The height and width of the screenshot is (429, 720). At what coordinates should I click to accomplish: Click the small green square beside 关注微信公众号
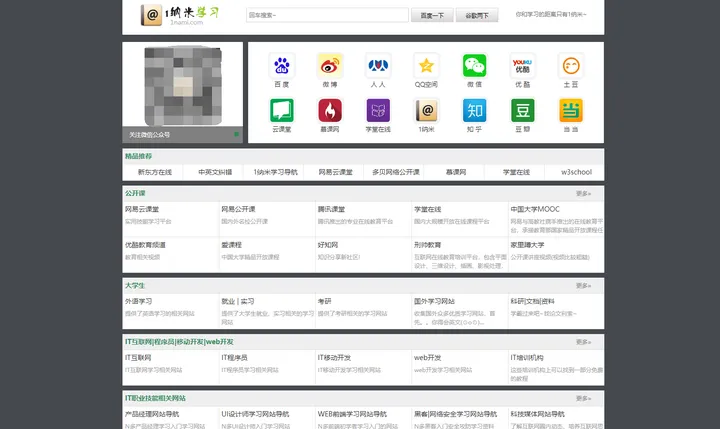point(236,134)
